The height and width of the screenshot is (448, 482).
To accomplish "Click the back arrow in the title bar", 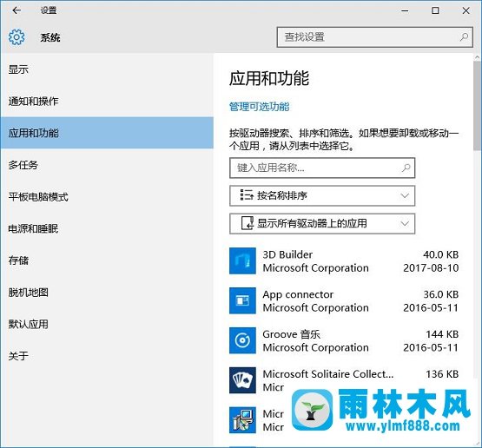I will pyautogui.click(x=17, y=10).
